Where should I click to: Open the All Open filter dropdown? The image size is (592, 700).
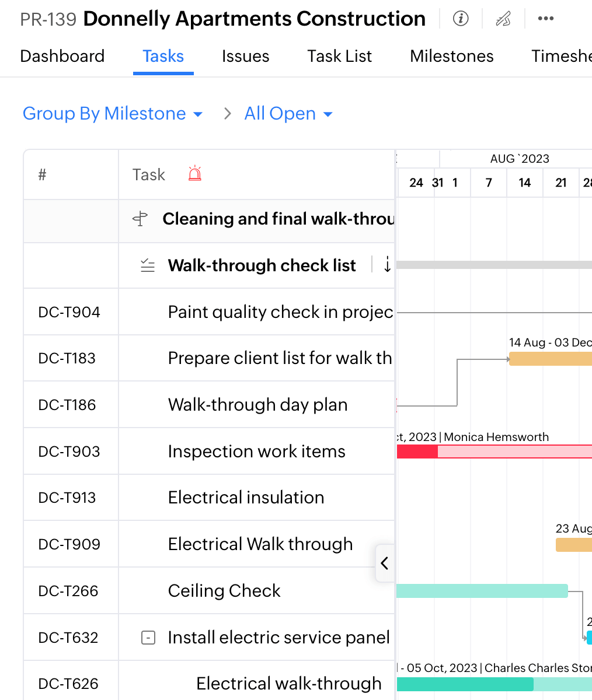pyautogui.click(x=288, y=114)
